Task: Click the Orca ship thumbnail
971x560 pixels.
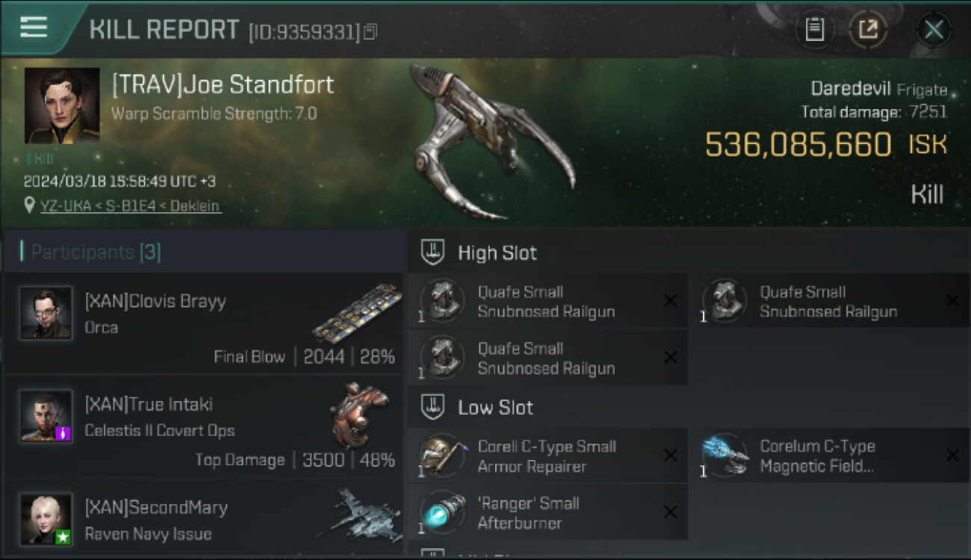Action: point(357,313)
